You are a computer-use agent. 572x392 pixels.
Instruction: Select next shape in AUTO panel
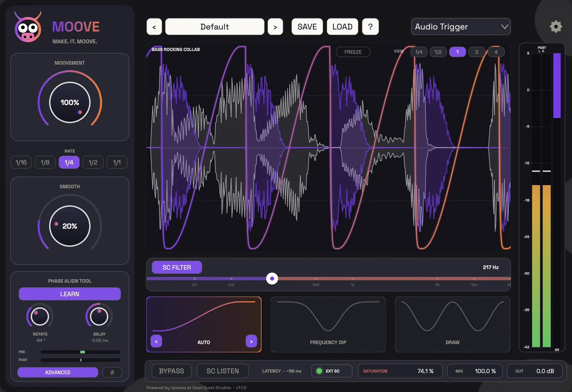click(x=251, y=342)
